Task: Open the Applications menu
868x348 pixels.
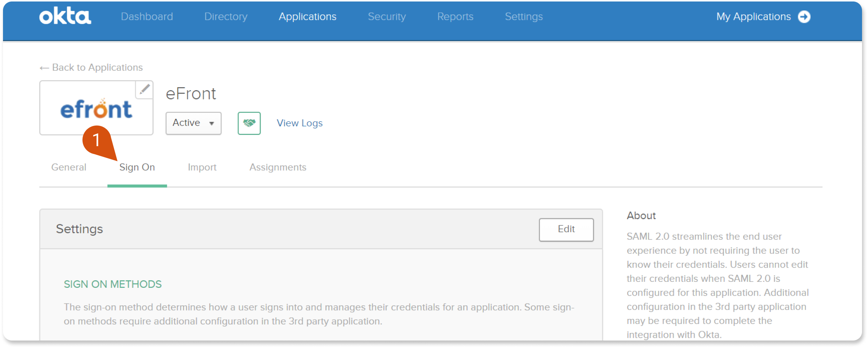Action: pos(307,16)
